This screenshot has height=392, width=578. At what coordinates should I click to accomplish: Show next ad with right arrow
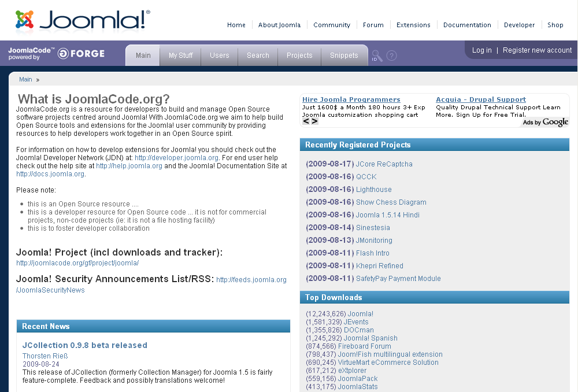(314, 121)
